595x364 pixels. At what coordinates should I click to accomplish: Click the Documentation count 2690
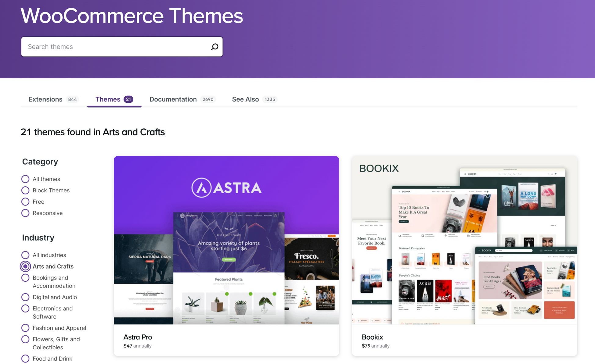(x=208, y=99)
